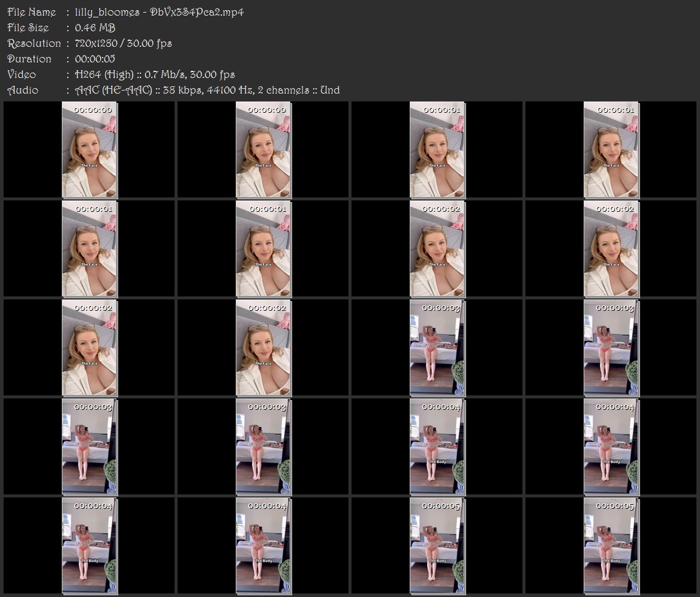The height and width of the screenshot is (597, 700).
Task: Select the first frame stamped 00:00:04
Action: 437,447
